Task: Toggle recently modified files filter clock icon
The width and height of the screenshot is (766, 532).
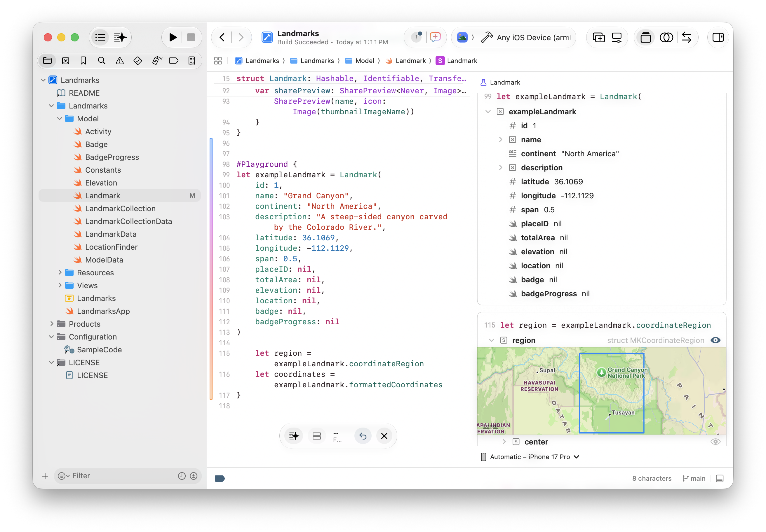Action: tap(182, 476)
